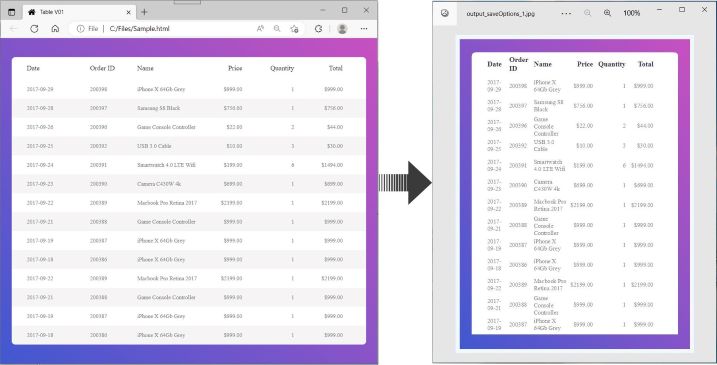Go back in the browser
Screen dimensions: 717x365
point(13,29)
